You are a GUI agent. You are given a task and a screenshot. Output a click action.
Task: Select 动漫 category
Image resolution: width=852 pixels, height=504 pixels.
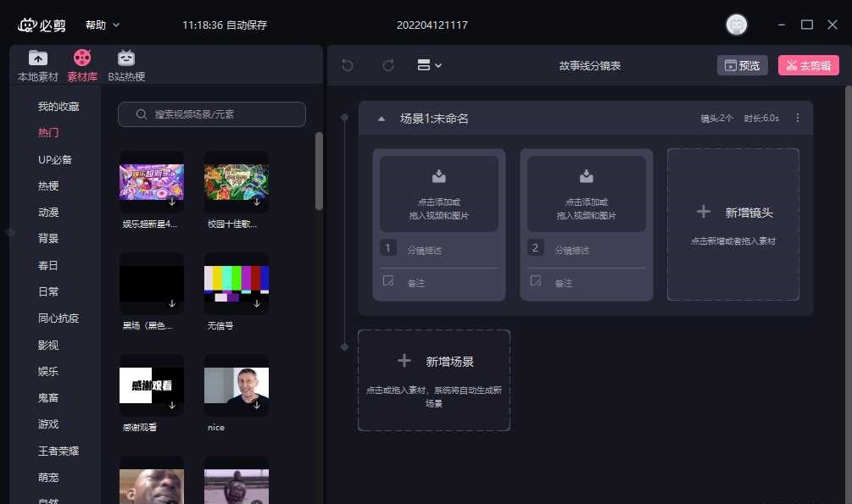pyautogui.click(x=47, y=212)
